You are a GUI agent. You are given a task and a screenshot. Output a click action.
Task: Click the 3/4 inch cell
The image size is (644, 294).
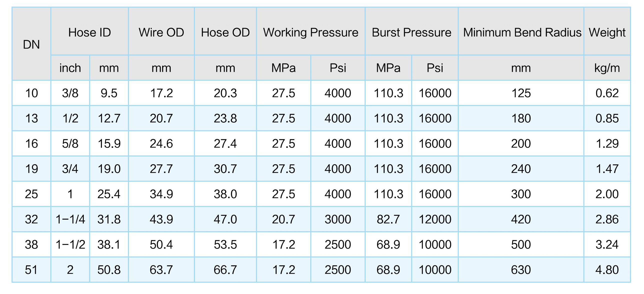coord(70,169)
